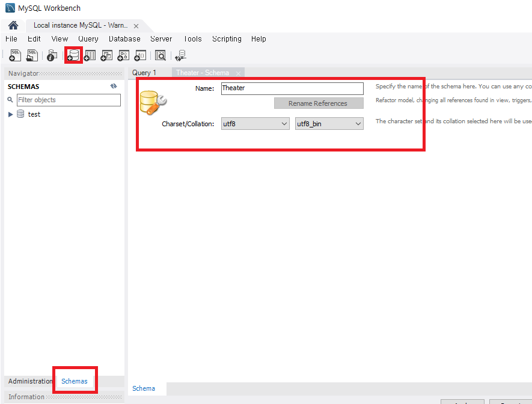Image resolution: width=532 pixels, height=404 pixels.
Task: Click the schema Name input field
Action: coord(292,88)
